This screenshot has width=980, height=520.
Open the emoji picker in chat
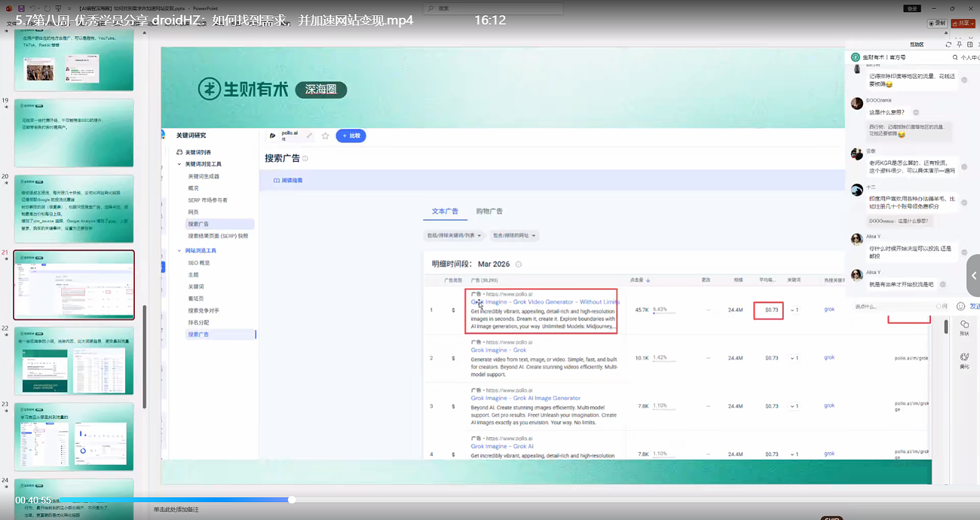coord(960,307)
